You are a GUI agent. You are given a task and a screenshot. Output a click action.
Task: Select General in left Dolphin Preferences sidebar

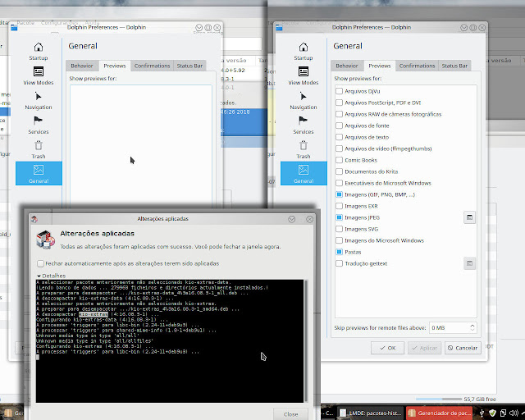tap(39, 173)
